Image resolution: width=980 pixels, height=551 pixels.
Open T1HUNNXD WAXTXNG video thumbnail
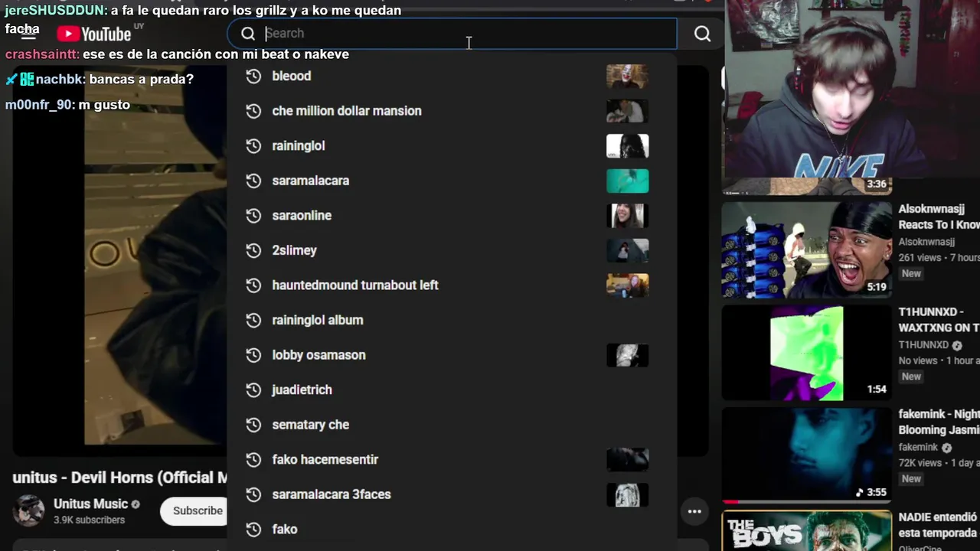[806, 353]
